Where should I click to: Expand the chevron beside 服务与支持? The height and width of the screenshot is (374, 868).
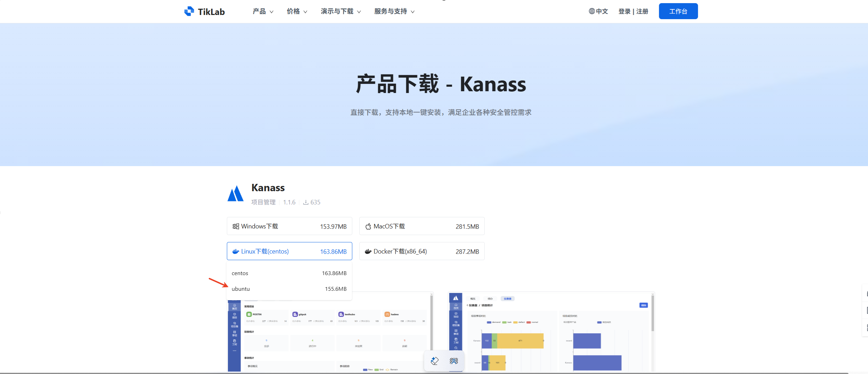tap(413, 12)
